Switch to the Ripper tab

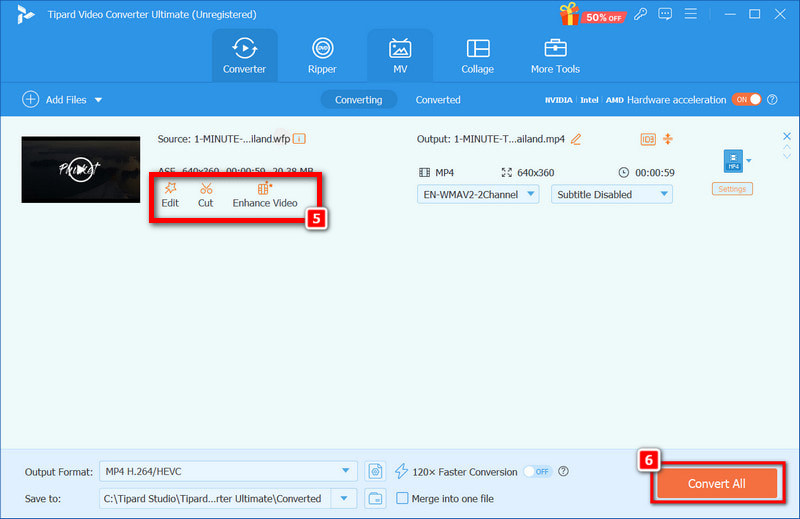(x=322, y=56)
